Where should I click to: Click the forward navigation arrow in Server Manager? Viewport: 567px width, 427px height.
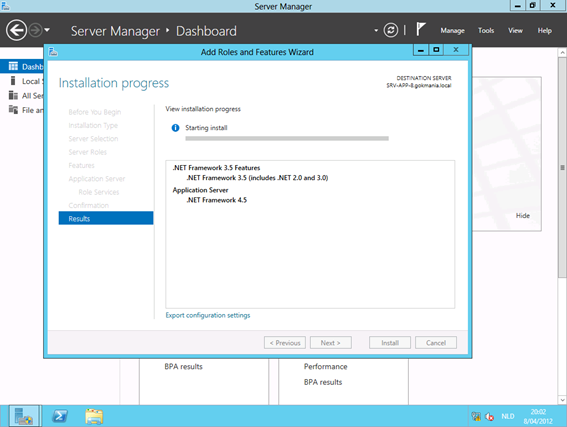click(35, 30)
